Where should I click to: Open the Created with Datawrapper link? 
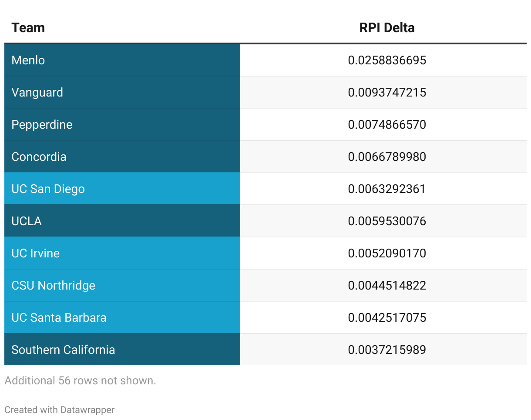point(60,410)
